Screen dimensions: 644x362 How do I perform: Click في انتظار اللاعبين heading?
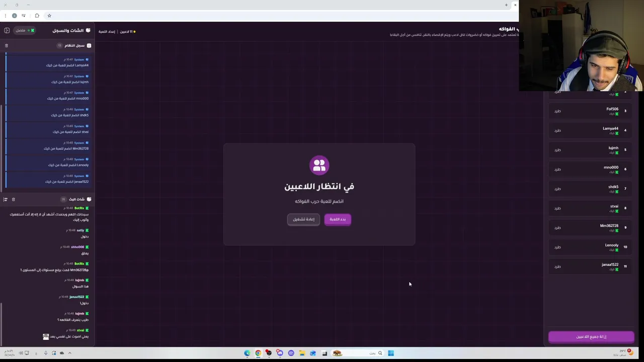tap(319, 187)
